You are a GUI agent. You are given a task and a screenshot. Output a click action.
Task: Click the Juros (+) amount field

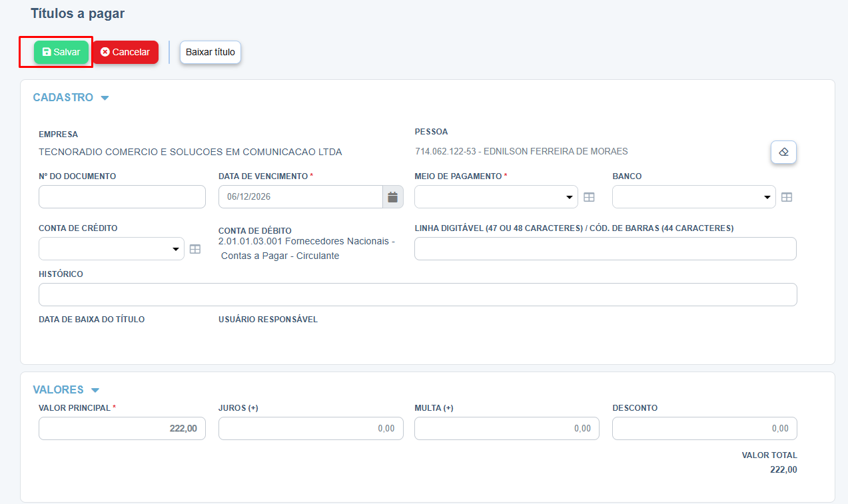click(x=310, y=429)
